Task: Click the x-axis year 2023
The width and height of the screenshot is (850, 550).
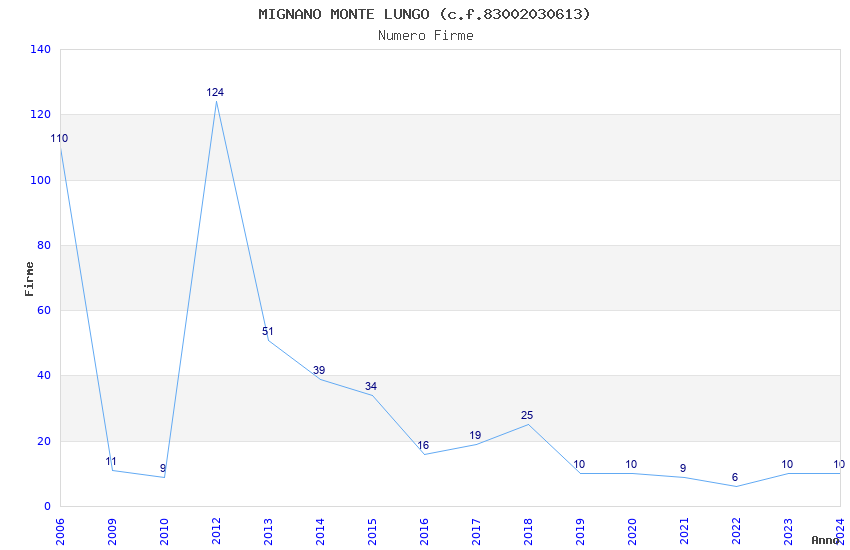Action: [x=788, y=531]
